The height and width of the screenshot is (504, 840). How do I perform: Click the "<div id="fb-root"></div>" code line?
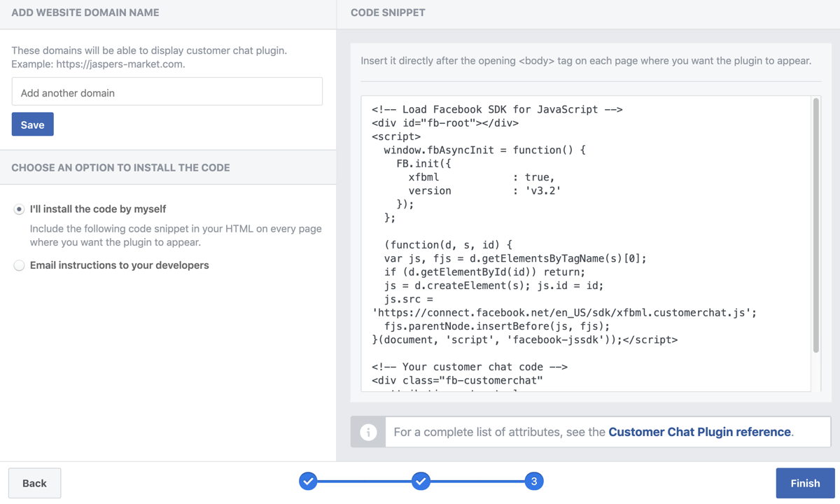coord(445,122)
